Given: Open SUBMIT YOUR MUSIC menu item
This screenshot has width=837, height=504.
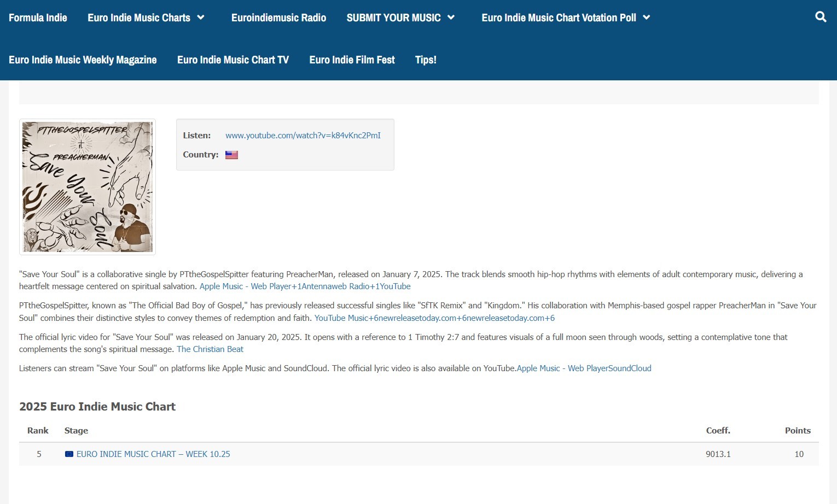Looking at the screenshot, I should tap(393, 17).
